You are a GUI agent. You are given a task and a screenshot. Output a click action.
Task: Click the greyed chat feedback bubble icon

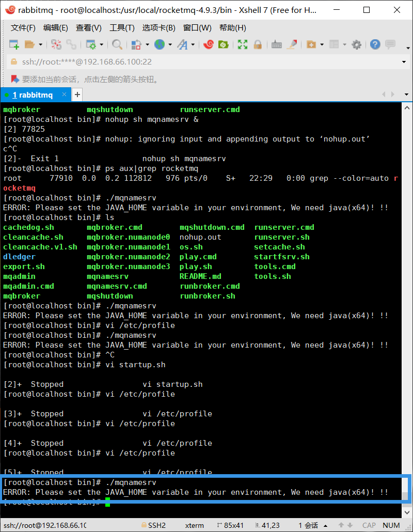click(390, 44)
